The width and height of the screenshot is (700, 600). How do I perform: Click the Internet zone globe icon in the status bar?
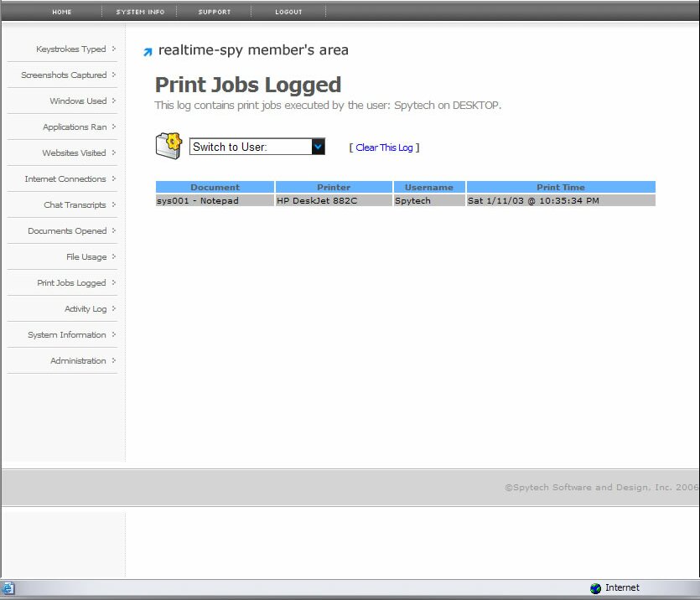pyautogui.click(x=595, y=588)
